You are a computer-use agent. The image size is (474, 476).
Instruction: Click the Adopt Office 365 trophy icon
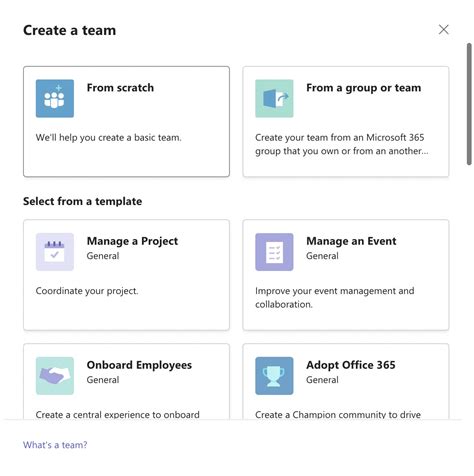click(274, 376)
